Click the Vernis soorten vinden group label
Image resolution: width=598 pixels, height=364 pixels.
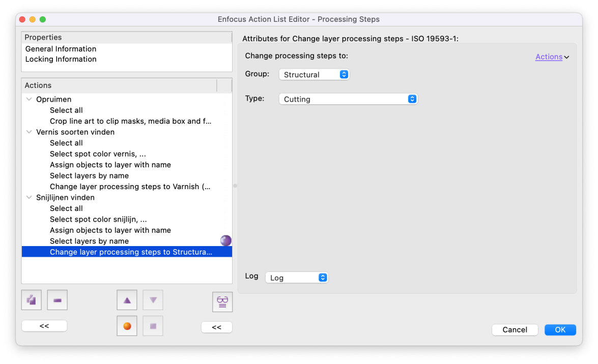[75, 132]
